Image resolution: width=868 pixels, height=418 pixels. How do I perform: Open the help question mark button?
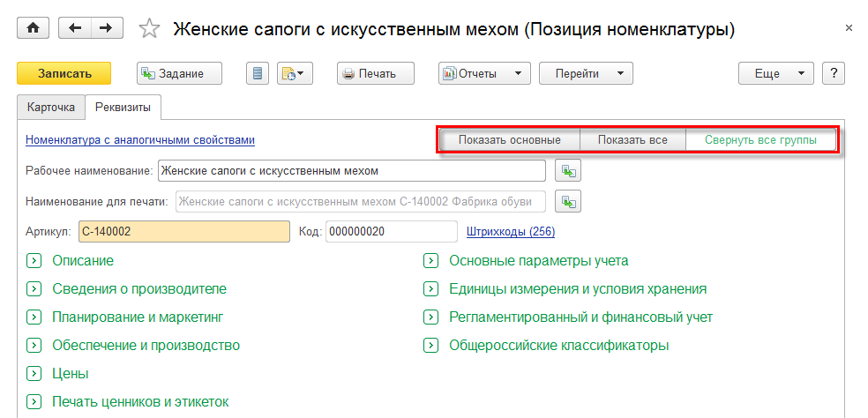833,73
